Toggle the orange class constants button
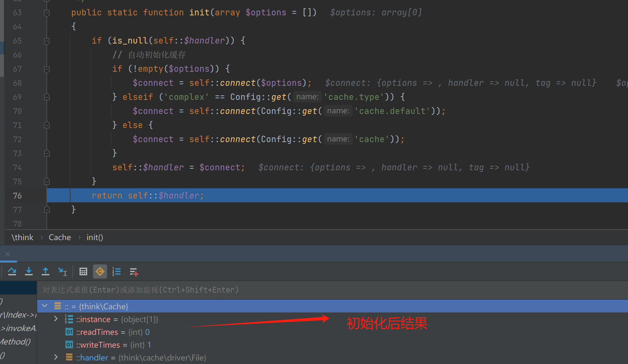The width and height of the screenshot is (628, 364). coord(100,272)
